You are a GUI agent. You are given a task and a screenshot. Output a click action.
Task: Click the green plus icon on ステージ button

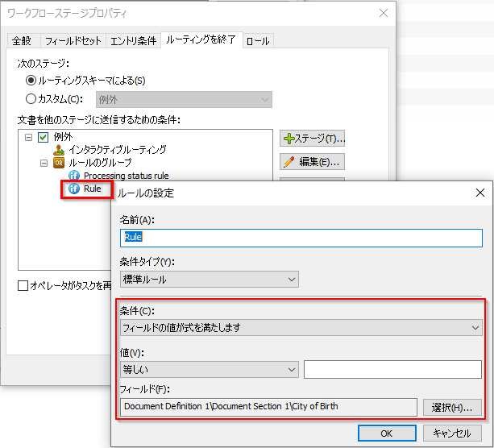[x=289, y=139]
